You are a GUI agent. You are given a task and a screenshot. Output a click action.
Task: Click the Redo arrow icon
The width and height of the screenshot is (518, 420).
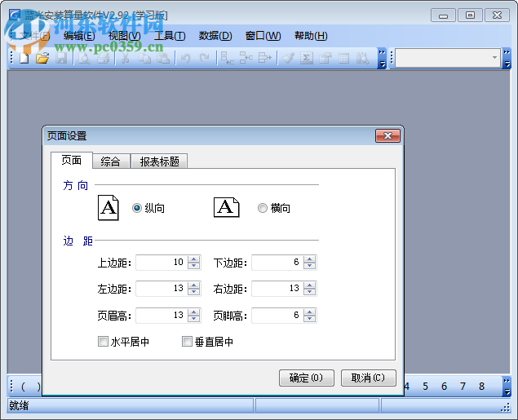click(204, 59)
